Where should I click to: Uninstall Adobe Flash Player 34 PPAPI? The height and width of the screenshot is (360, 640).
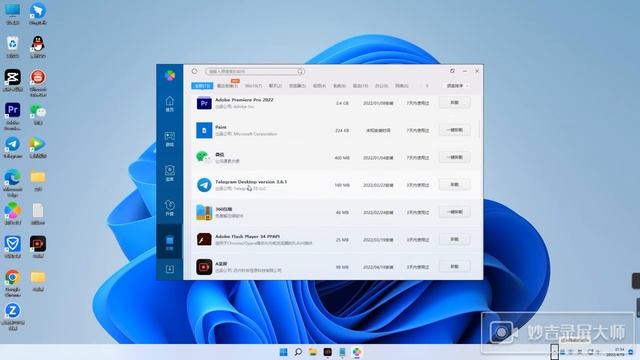[x=454, y=239]
